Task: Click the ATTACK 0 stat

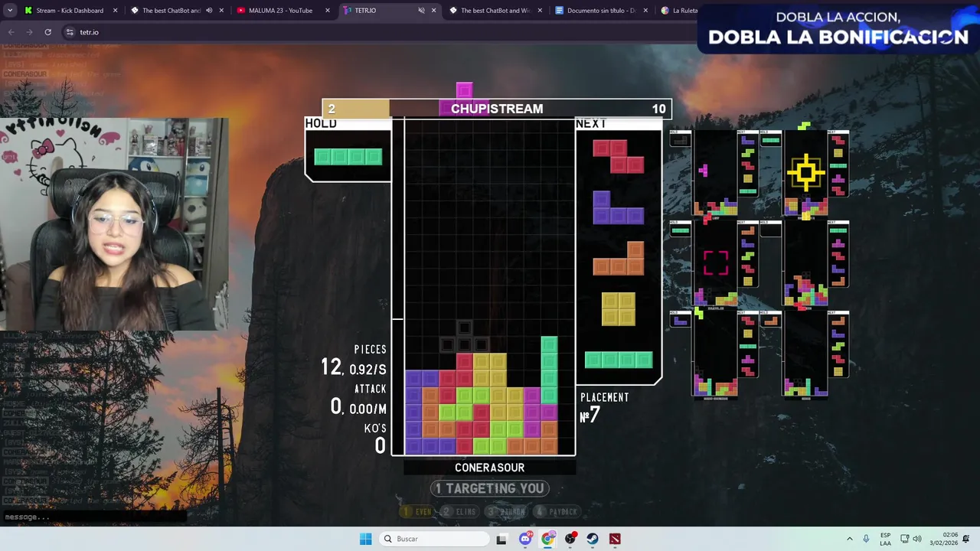Action: 358,399
